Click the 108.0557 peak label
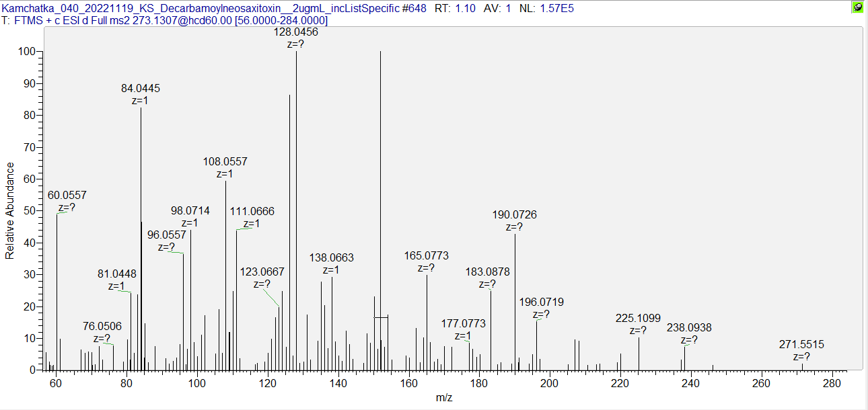 225,162
